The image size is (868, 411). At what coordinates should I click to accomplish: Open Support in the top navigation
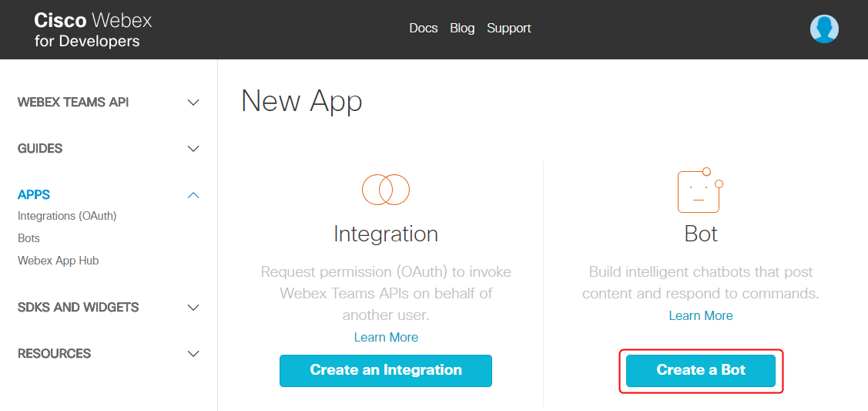tap(508, 29)
